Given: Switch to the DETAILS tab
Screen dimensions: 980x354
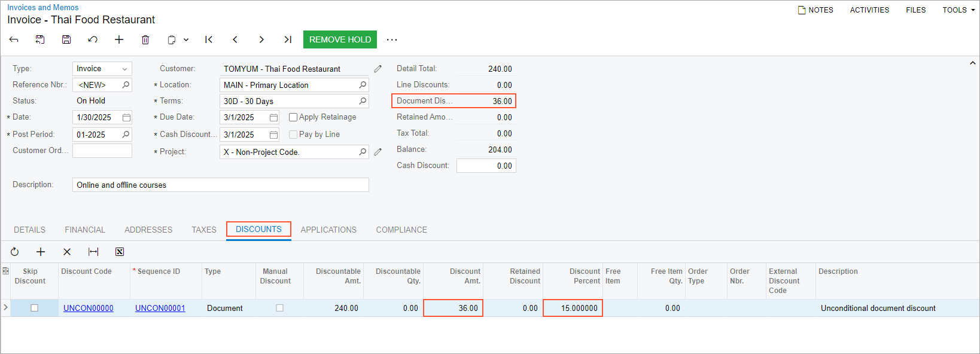Looking at the screenshot, I should [x=30, y=230].
